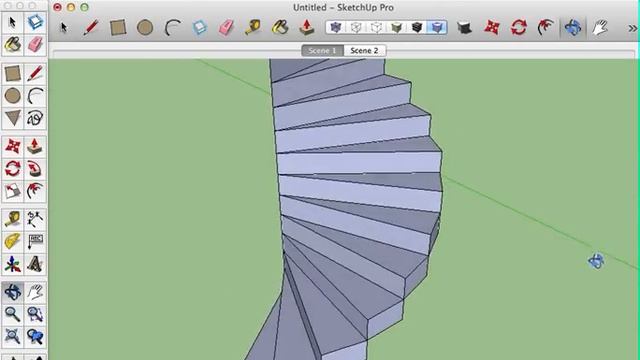Switch to the Scene 2 tab
This screenshot has height=360, width=640.
pos(364,51)
